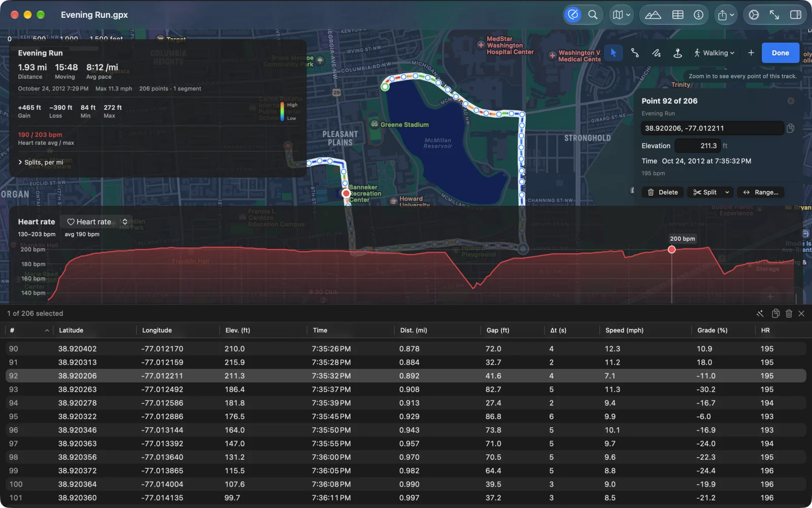Select the add waypoint pin tool
This screenshot has width=812, height=508.
(x=678, y=53)
